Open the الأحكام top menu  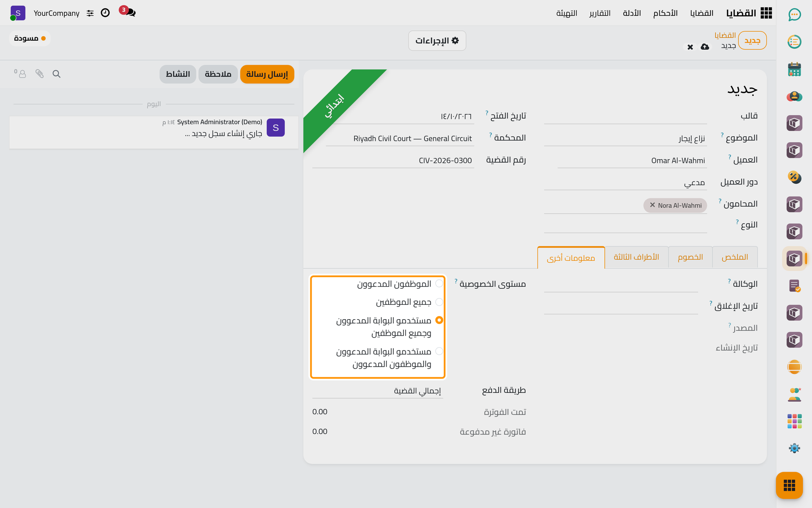[665, 13]
